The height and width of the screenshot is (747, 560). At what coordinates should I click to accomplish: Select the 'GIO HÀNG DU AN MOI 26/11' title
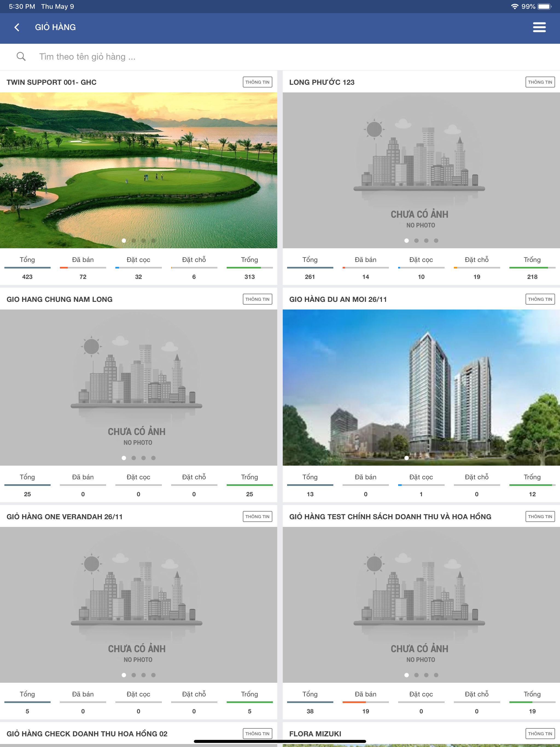tap(338, 299)
